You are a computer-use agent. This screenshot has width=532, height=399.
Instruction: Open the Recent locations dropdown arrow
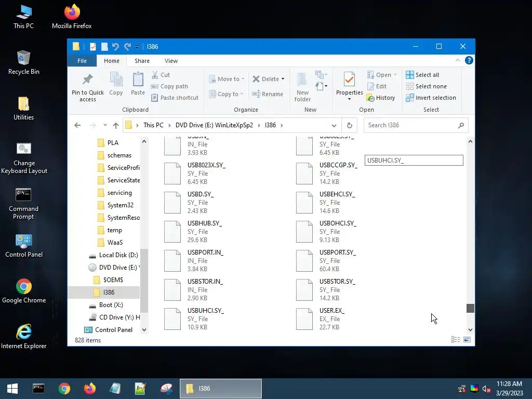105,125
